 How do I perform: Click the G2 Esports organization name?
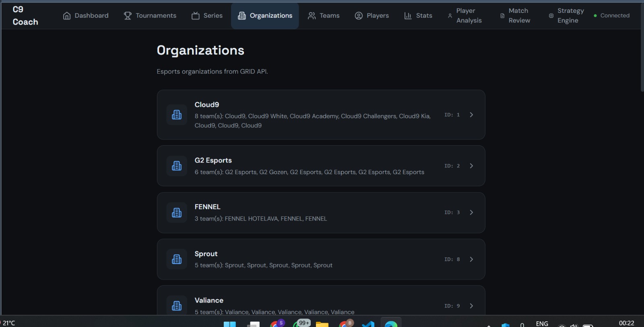pyautogui.click(x=213, y=160)
